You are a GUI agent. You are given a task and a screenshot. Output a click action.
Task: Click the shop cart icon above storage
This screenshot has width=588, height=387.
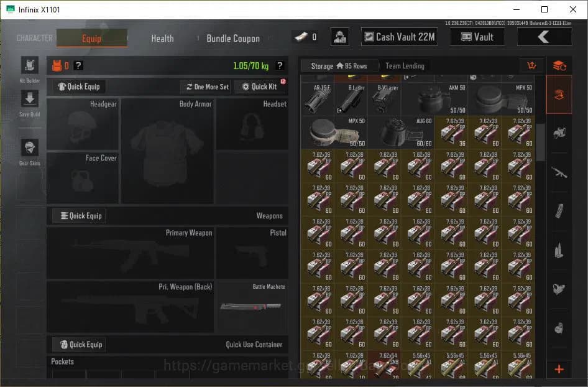(531, 65)
